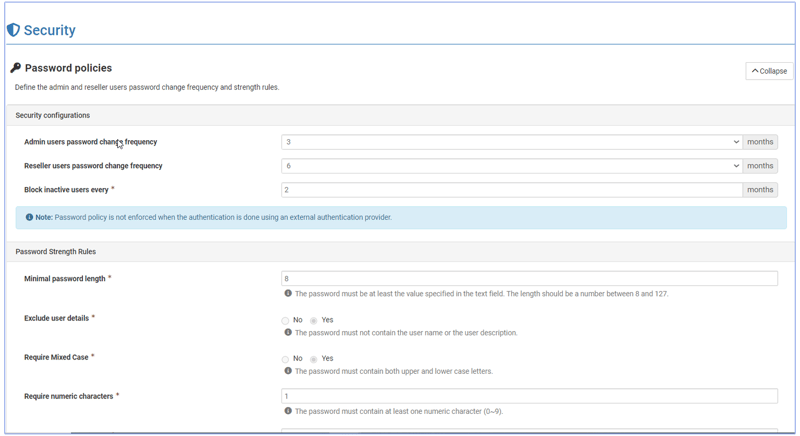Click the Security configurations section header
The height and width of the screenshot is (436, 800).
53,116
